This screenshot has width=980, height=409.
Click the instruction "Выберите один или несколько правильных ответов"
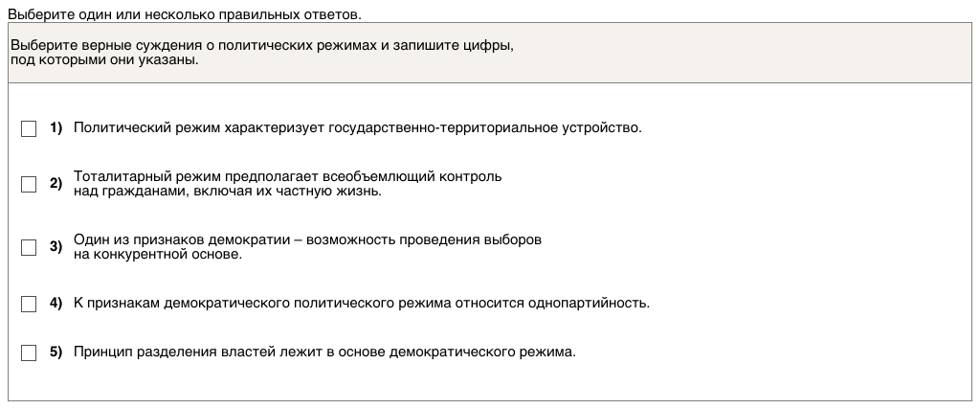click(x=185, y=15)
